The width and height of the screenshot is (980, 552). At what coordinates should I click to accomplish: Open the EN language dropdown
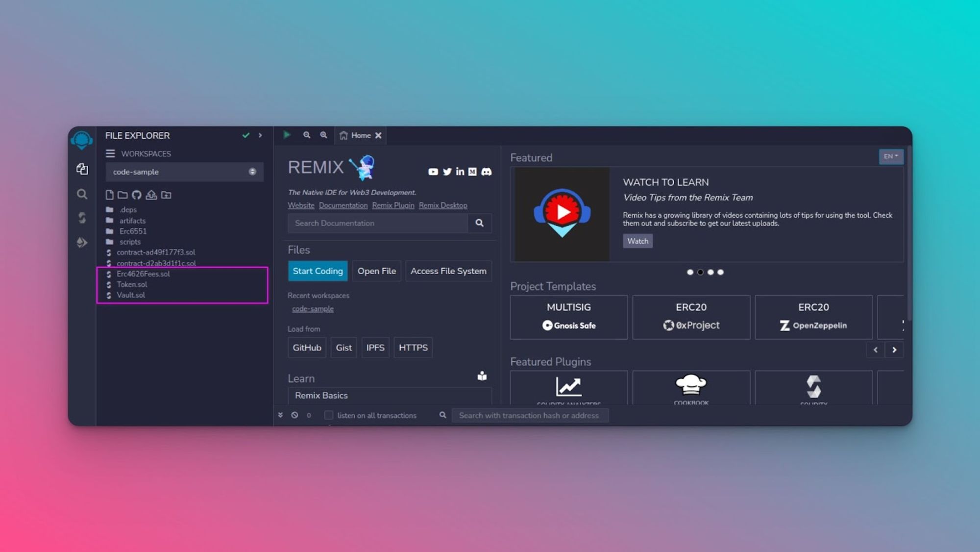[891, 156]
